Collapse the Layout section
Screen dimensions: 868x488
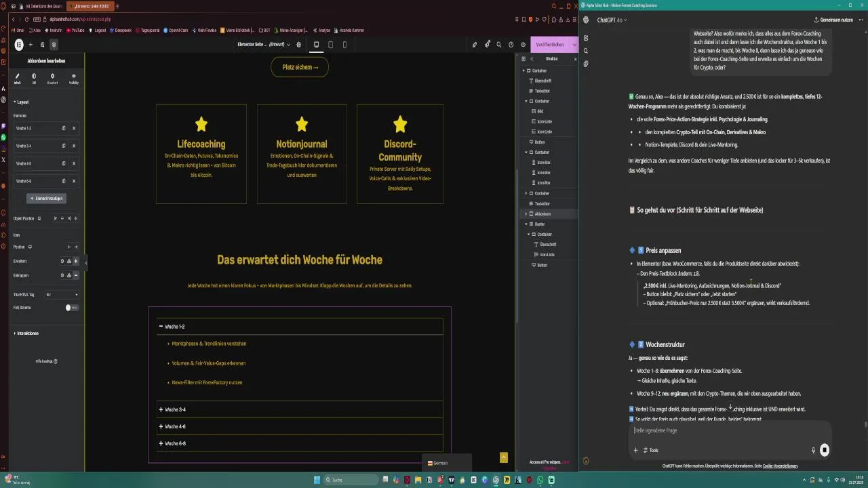pos(21,102)
